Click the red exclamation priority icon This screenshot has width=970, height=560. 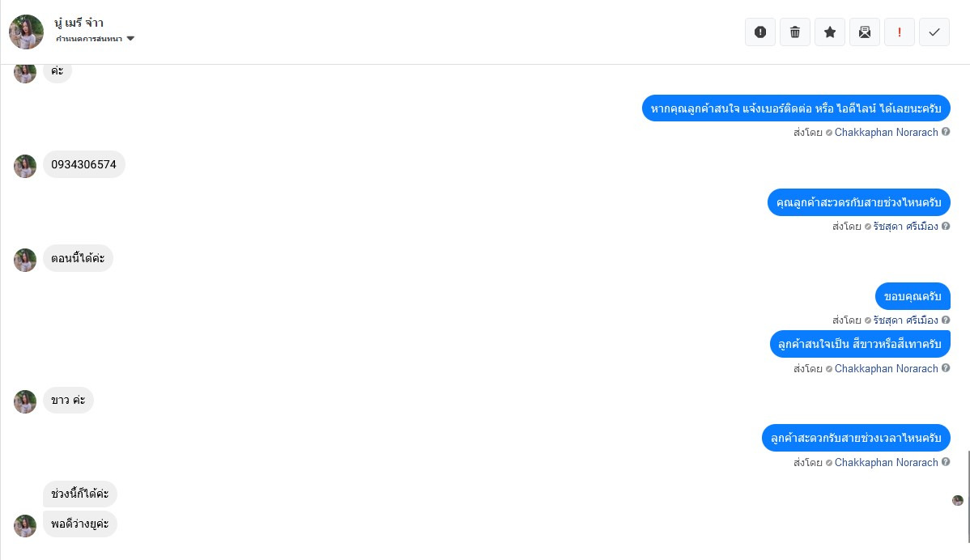click(899, 32)
